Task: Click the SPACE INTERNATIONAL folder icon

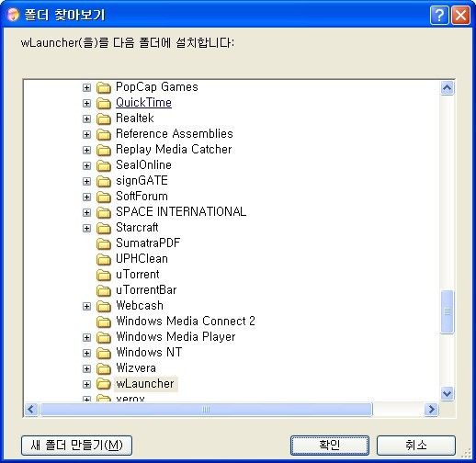Action: coord(104,212)
